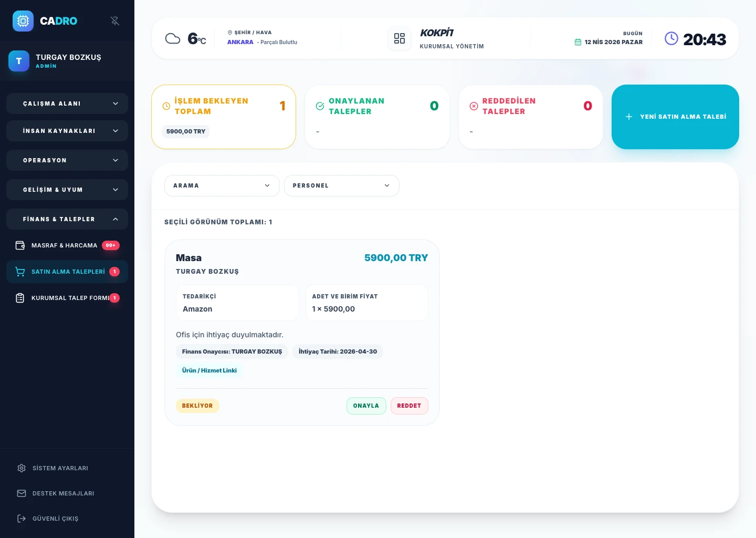
Task: Click the 5900,00 TRY summary chip
Action: point(186,131)
